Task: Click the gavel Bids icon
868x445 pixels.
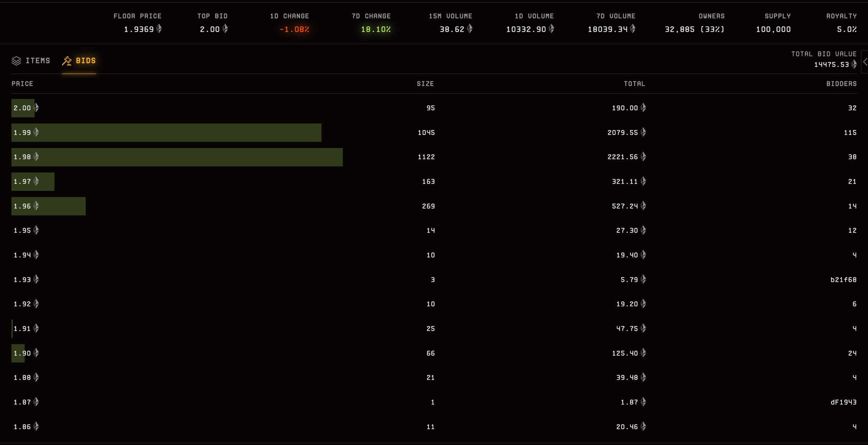Action: (67, 61)
